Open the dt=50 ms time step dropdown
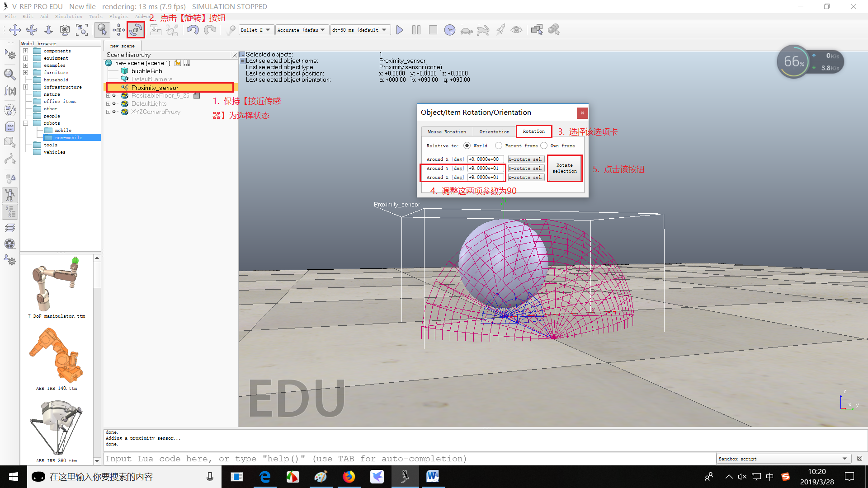 (360, 30)
